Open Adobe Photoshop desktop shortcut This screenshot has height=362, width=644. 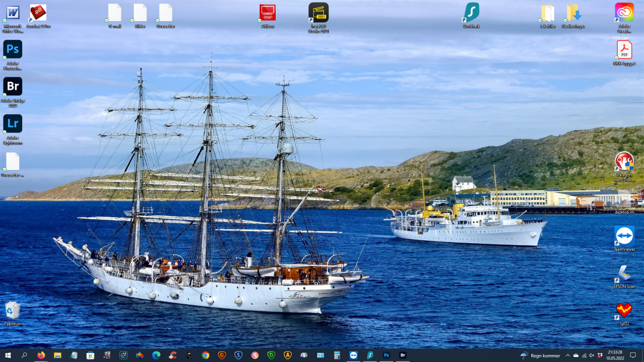pos(13,50)
